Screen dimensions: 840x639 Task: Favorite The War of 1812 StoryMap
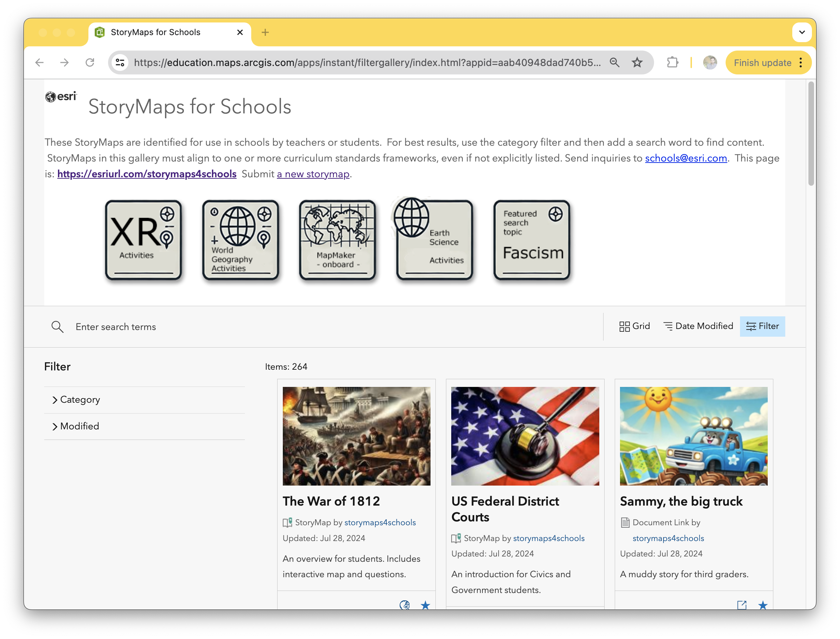pyautogui.click(x=425, y=605)
